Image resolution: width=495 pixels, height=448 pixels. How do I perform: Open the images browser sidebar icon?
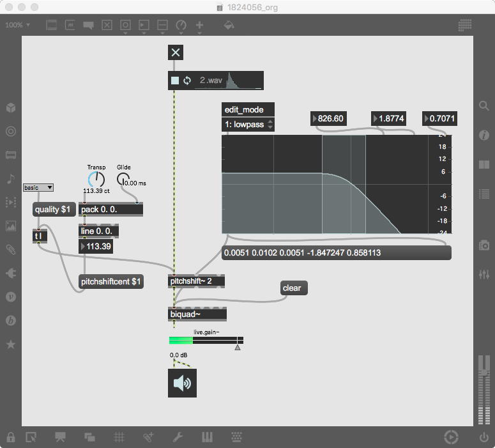[x=11, y=226]
